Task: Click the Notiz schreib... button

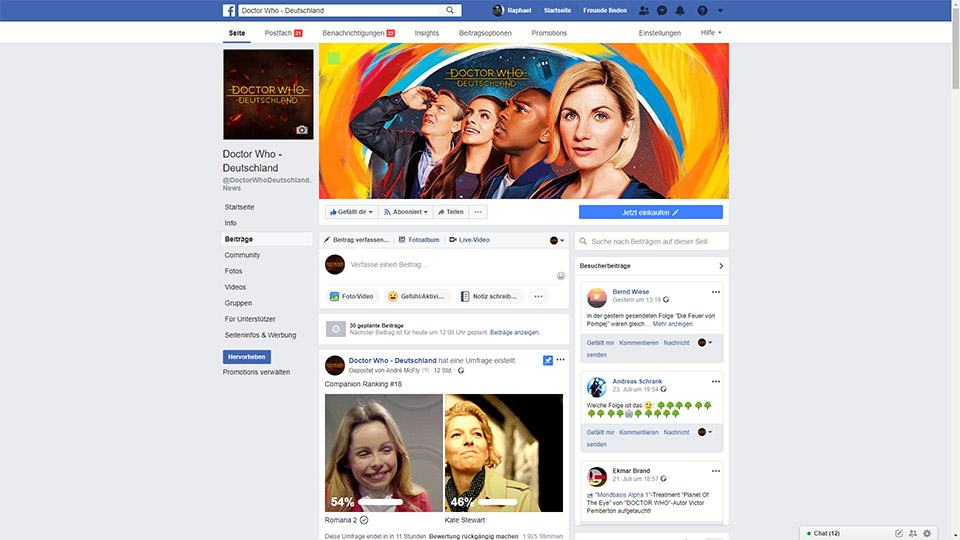Action: (x=490, y=296)
